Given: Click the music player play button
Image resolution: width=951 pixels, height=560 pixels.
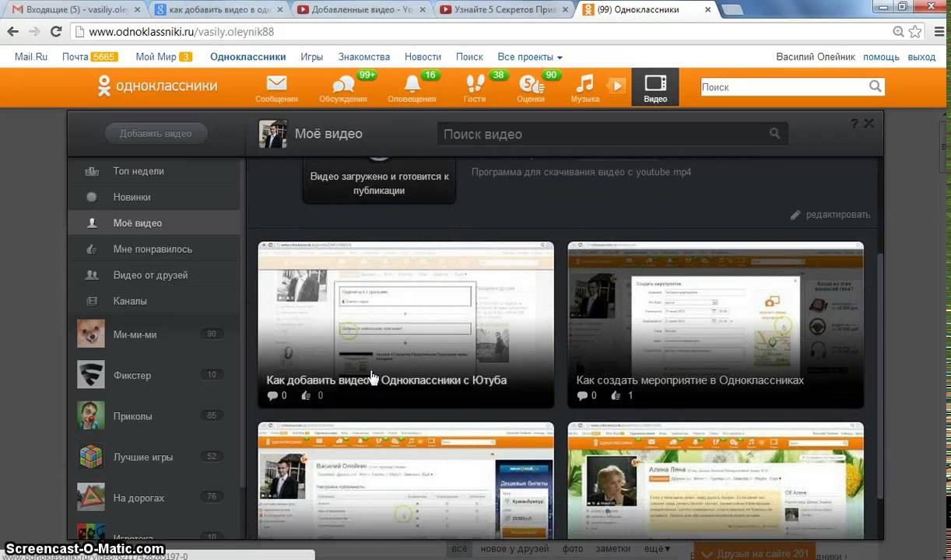Looking at the screenshot, I should coord(616,86).
